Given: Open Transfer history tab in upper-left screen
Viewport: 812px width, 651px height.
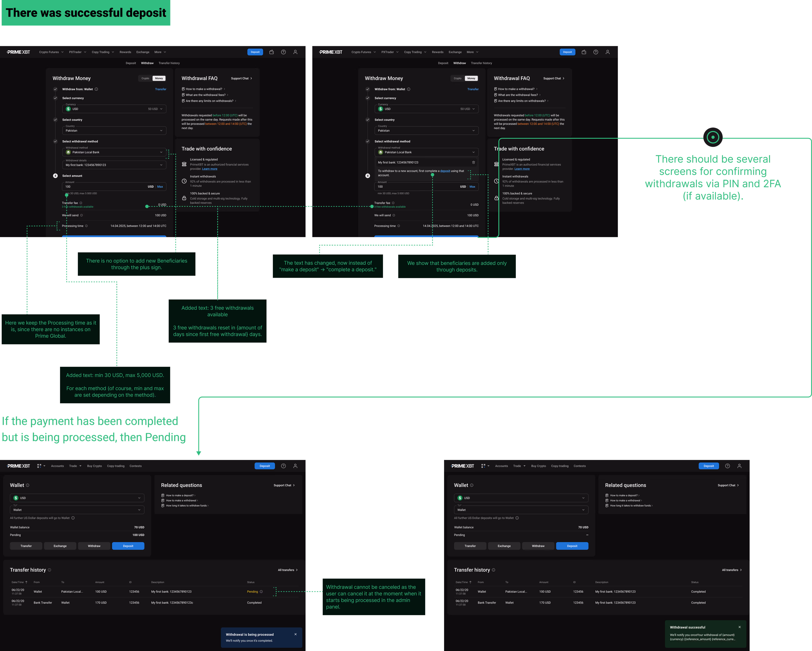Looking at the screenshot, I should (x=169, y=63).
